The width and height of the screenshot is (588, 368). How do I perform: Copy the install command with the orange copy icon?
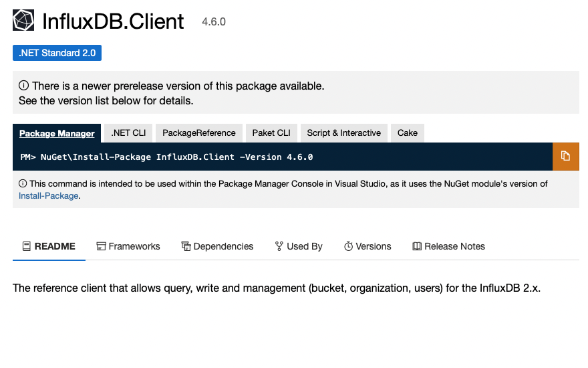click(x=565, y=156)
